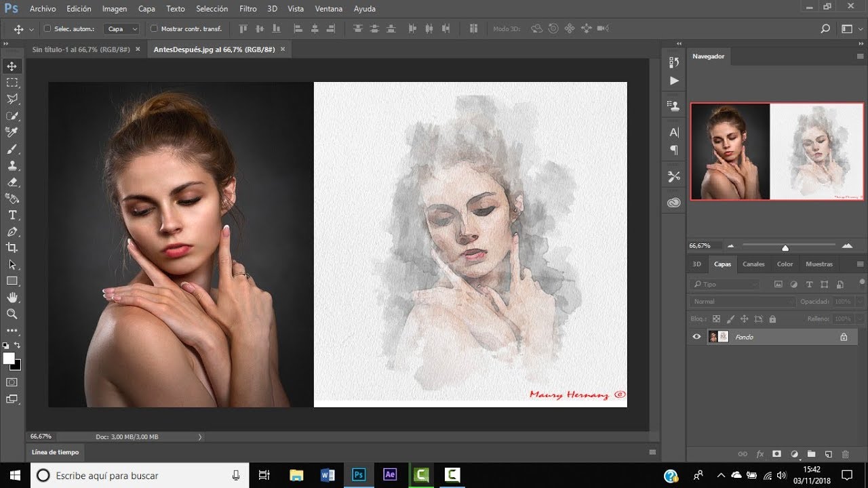Image resolution: width=868 pixels, height=488 pixels.
Task: Select the Eyedropper tool
Action: click(12, 132)
